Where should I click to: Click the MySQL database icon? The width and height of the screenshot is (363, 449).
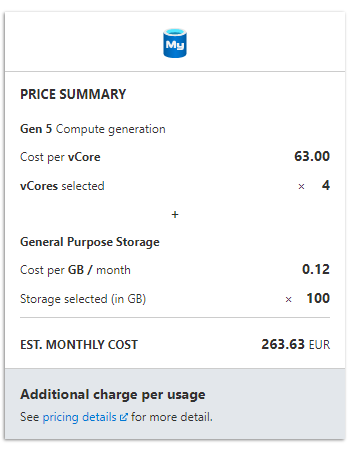(175, 43)
